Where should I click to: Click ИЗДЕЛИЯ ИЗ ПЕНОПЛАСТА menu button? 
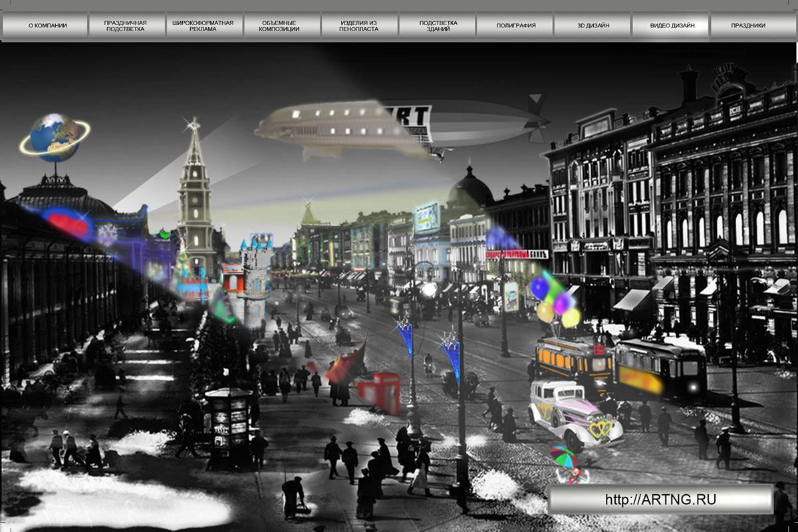(x=359, y=26)
